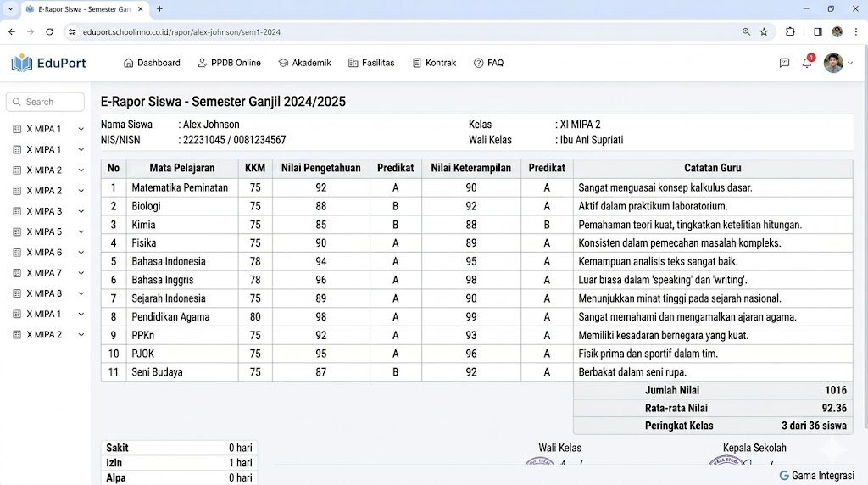Viewport: 868px width, 485px height.
Task: Open the browser three-dot menu
Action: pos(856,32)
